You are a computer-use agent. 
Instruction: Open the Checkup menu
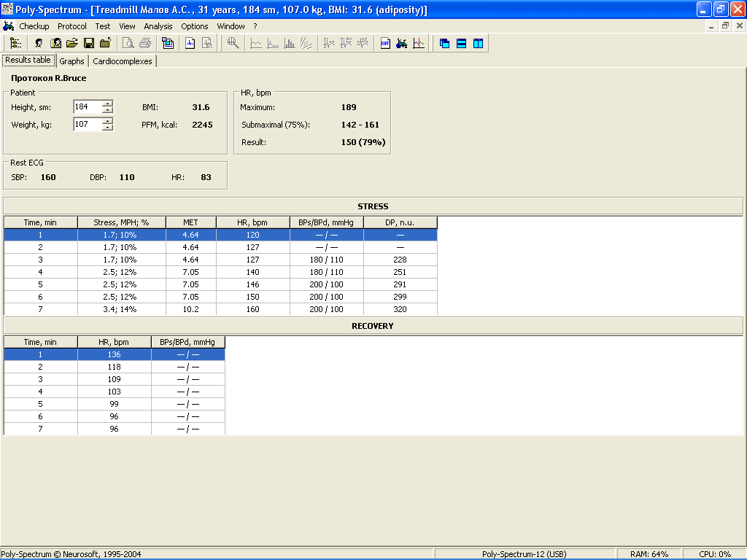[34, 26]
